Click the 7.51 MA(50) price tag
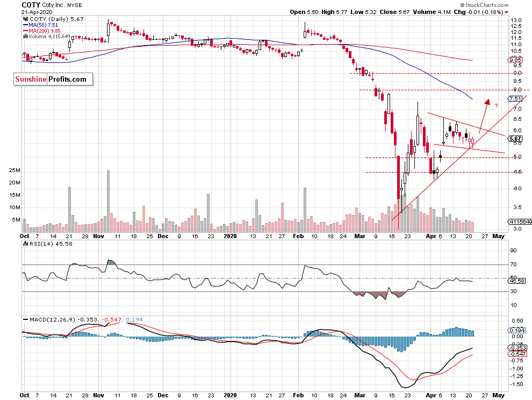The image size is (532, 400). [x=515, y=99]
